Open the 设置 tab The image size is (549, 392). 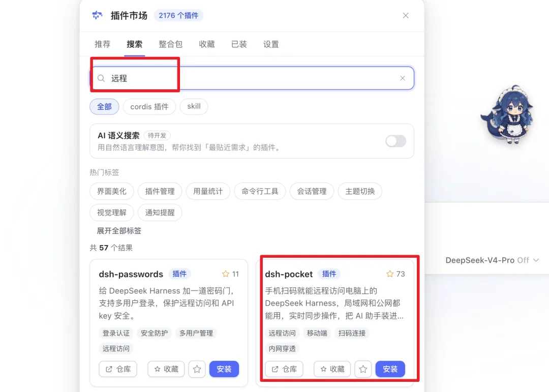coord(271,44)
